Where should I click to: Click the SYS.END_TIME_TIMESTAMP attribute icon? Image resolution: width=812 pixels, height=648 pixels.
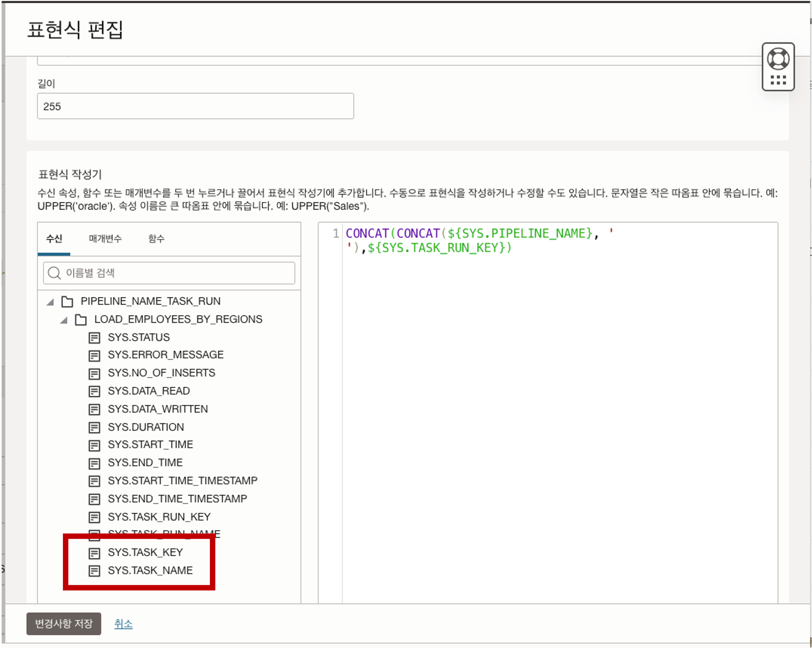click(x=94, y=499)
